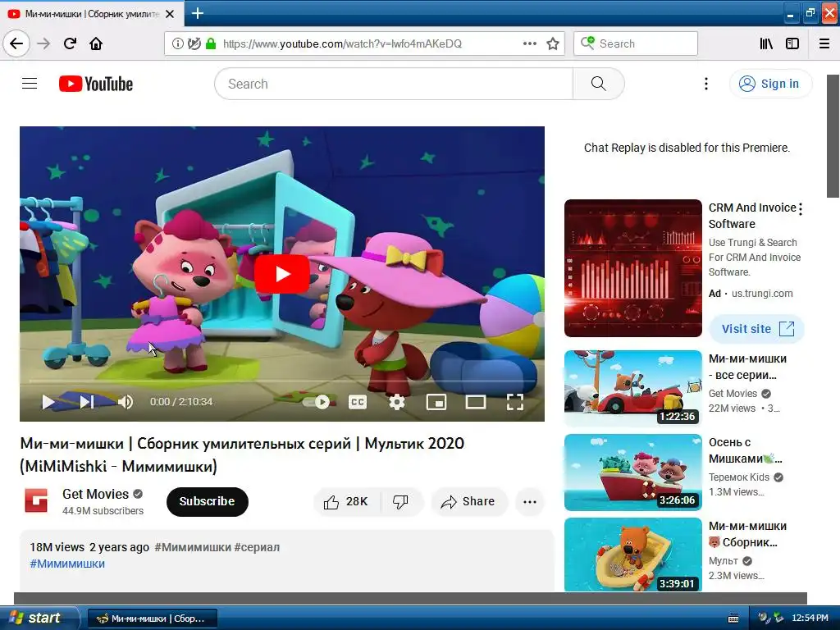Open a new browser tab
The width and height of the screenshot is (840, 630).
[x=197, y=13]
